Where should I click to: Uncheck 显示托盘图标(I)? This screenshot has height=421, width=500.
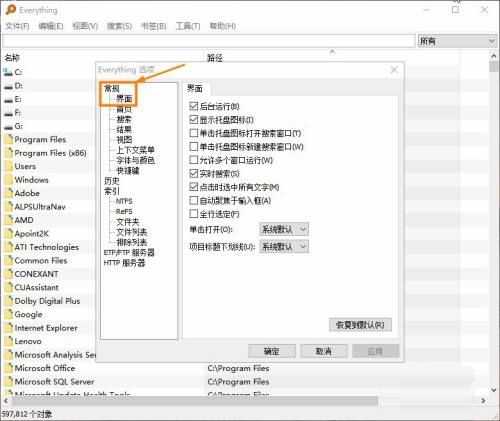[x=194, y=120]
